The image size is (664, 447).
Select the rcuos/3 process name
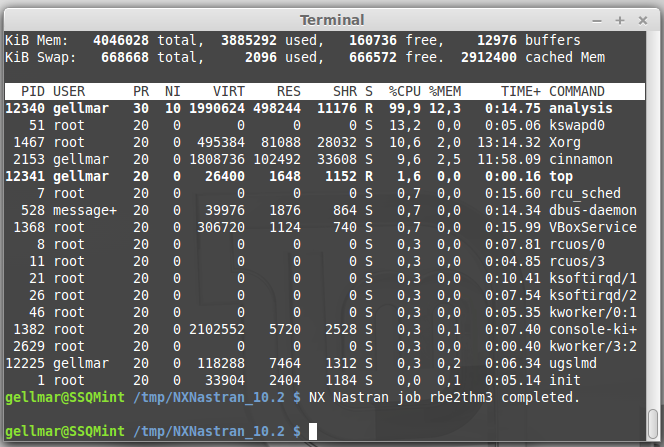577,261
